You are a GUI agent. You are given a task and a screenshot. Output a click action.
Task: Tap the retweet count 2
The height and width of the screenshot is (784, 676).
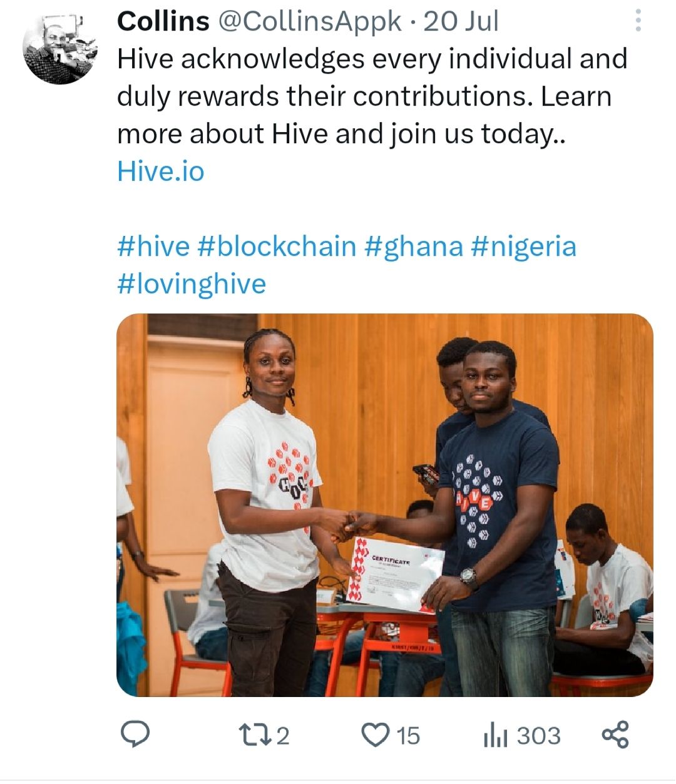[283, 736]
